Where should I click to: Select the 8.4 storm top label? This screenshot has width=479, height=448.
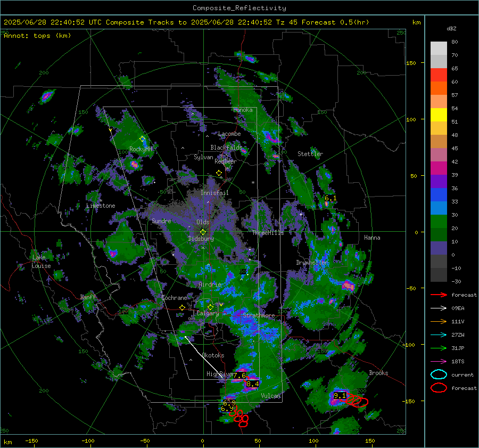tap(252, 384)
